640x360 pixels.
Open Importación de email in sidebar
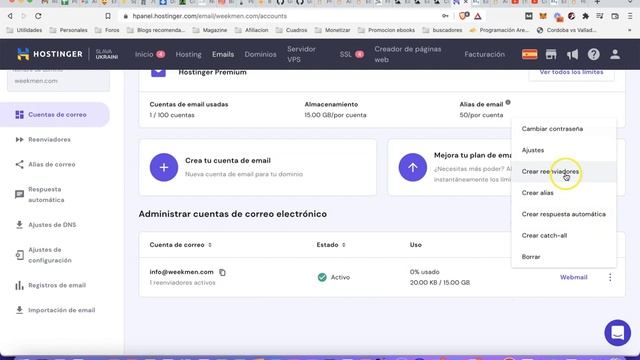[x=55, y=310]
